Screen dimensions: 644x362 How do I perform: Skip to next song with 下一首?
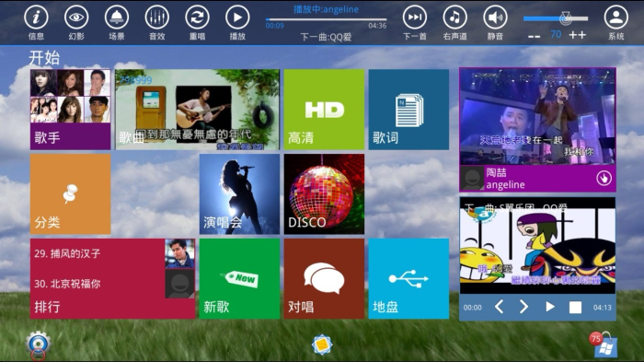pyautogui.click(x=414, y=18)
